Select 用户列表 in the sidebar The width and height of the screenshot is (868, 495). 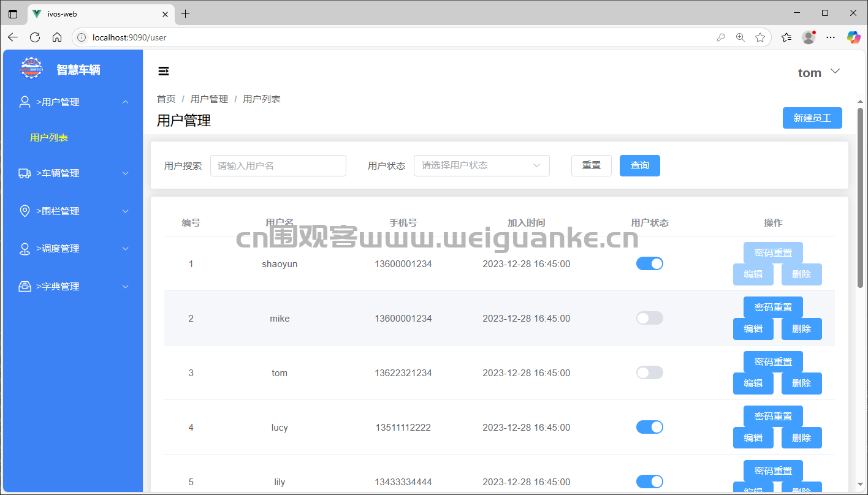(x=49, y=138)
